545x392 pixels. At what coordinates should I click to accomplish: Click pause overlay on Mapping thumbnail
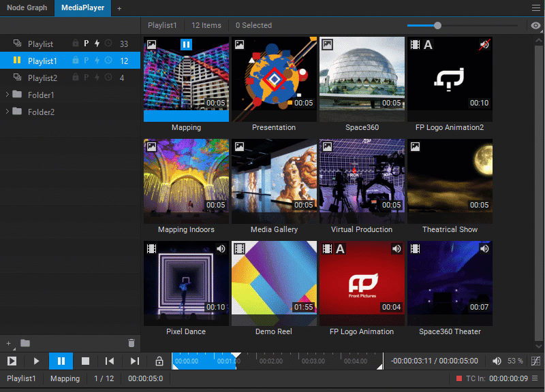(x=186, y=44)
